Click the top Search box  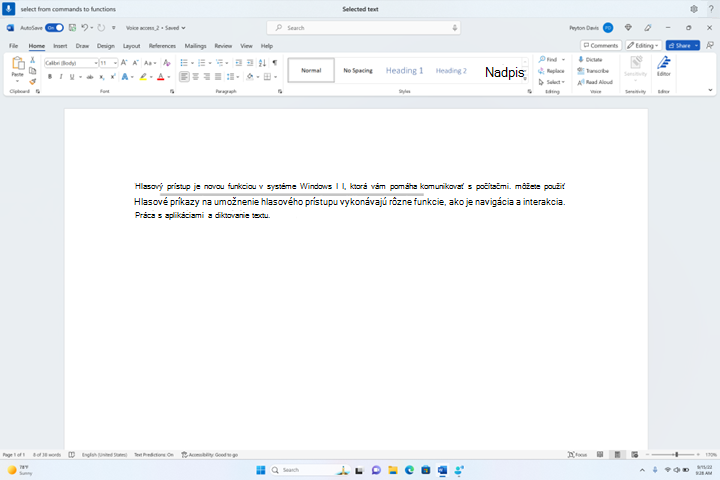coord(363,28)
